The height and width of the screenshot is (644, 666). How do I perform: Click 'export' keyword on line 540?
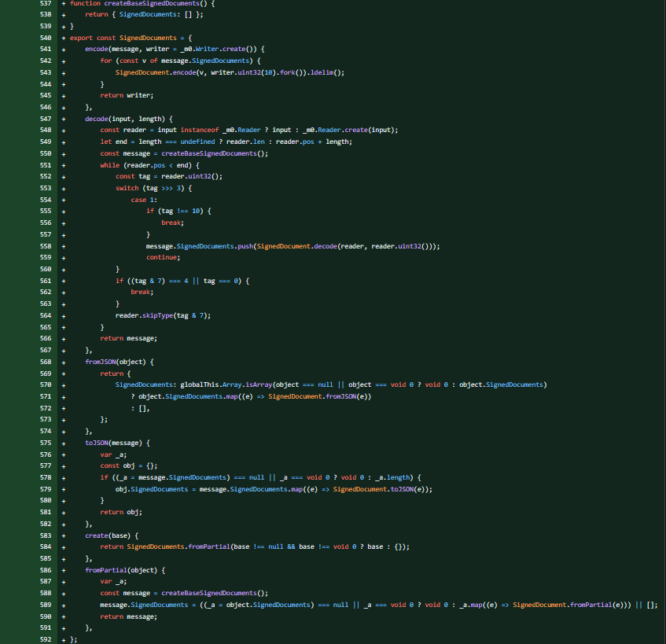[x=81, y=38]
